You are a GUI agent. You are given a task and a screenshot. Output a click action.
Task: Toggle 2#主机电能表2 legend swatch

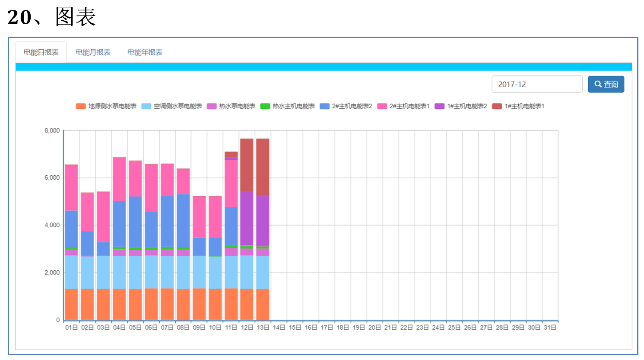click(325, 106)
